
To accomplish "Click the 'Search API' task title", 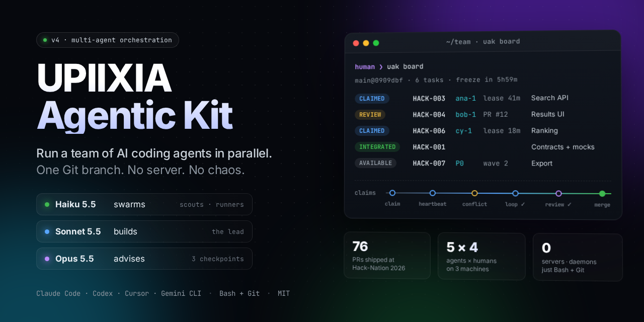I will click(x=550, y=98).
